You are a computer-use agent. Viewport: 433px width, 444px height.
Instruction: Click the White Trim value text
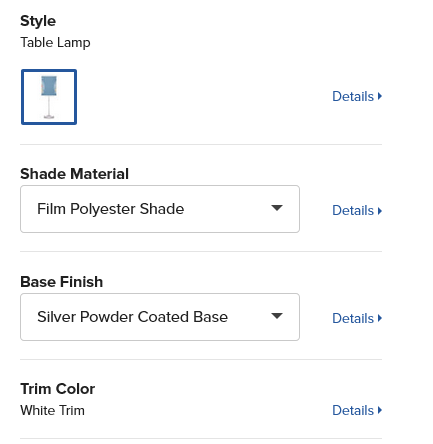[52, 410]
